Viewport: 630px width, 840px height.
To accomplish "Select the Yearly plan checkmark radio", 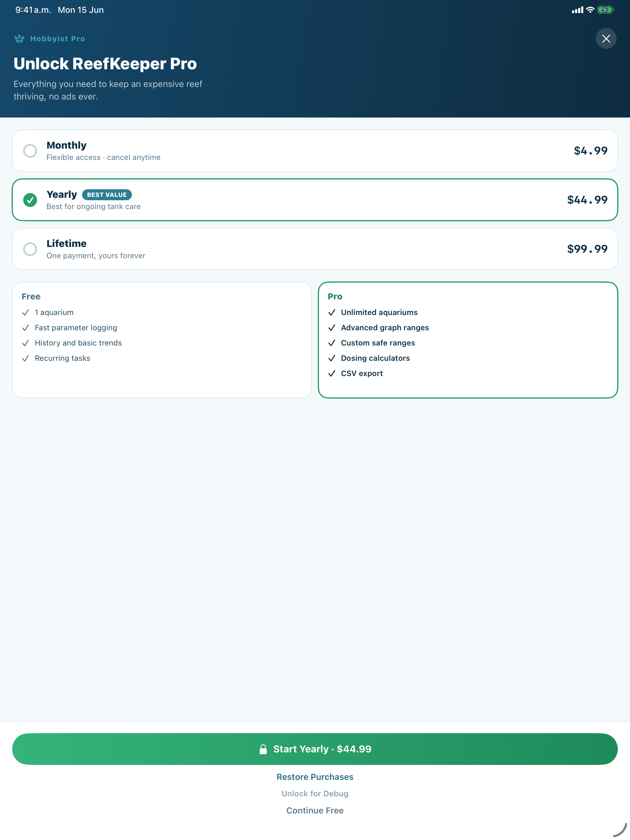I will coord(30,200).
